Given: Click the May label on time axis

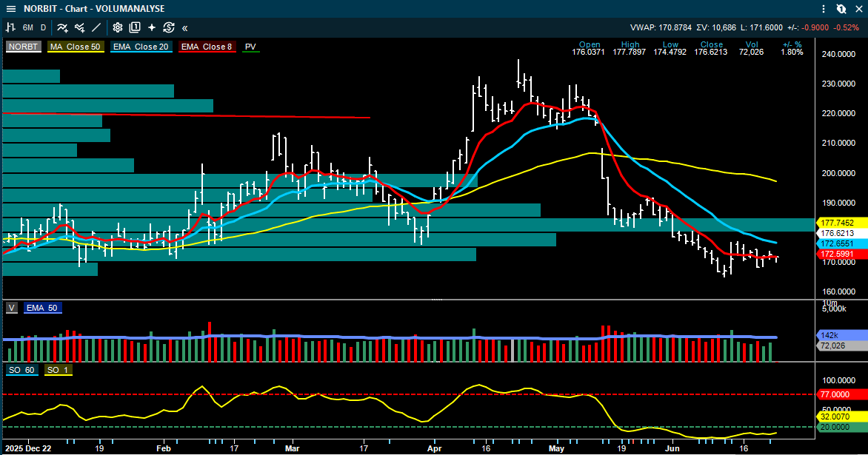Looking at the screenshot, I should click(556, 448).
